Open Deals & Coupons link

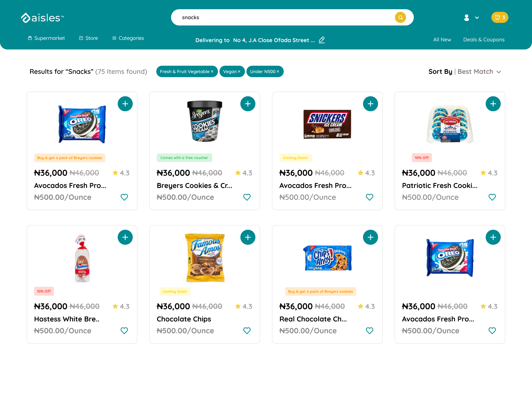pos(484,40)
